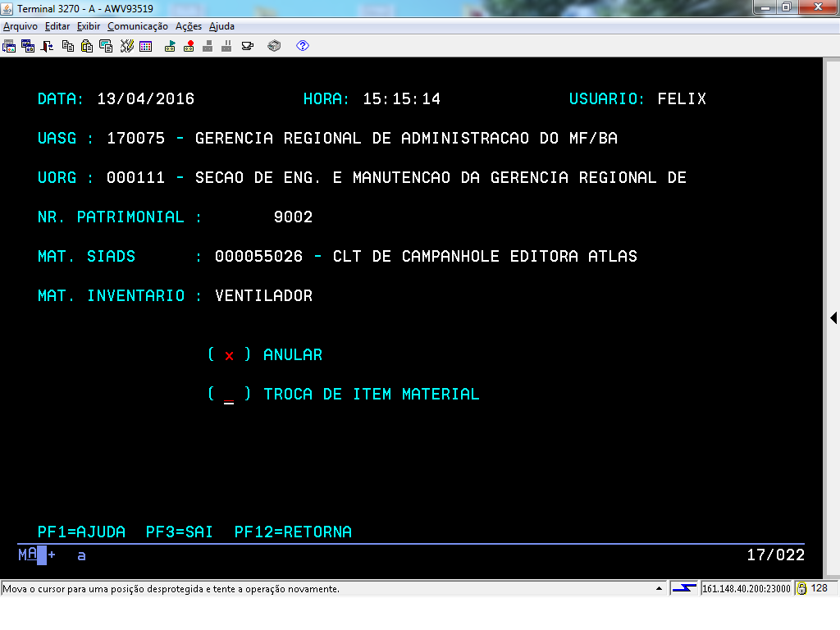Click the connection status icon in status bar
840x630 pixels.
[684, 588]
